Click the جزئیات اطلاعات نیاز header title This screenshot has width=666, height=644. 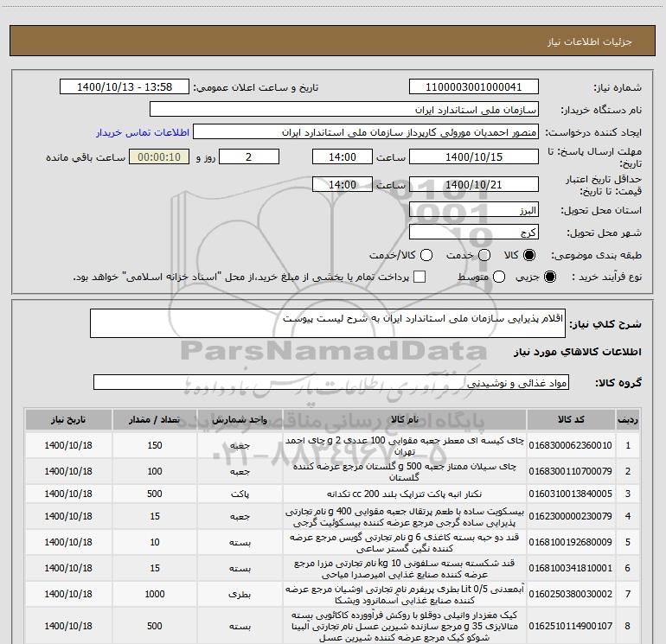[x=589, y=41]
